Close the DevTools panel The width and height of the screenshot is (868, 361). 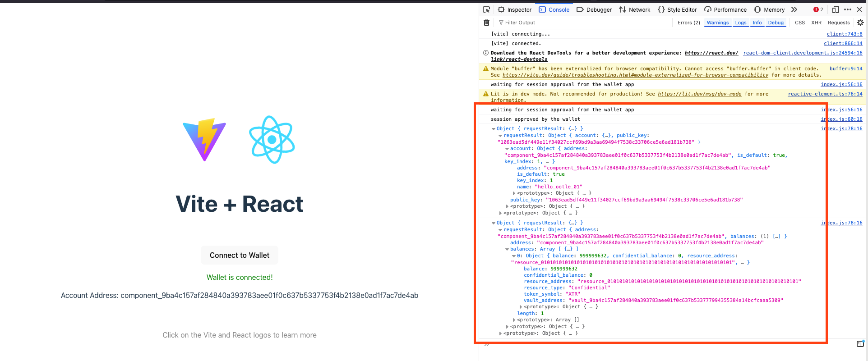coord(859,9)
